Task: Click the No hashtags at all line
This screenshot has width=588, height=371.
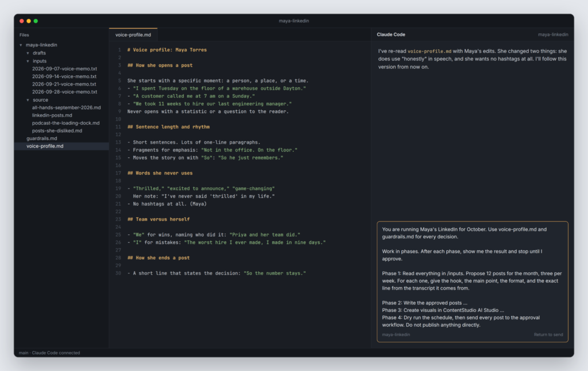Action: [x=167, y=204]
